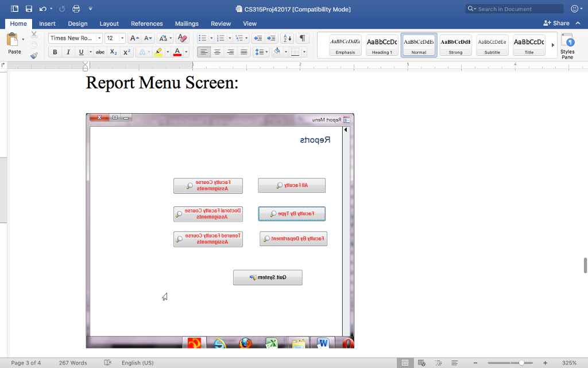Apply the Strong style

point(455,45)
